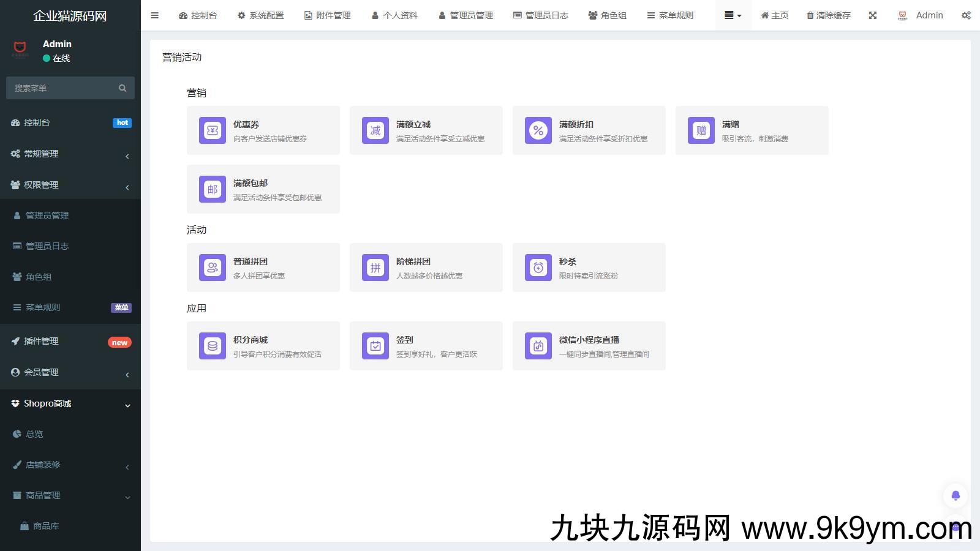Expand the 会员管理 sidebar menu
980x551 pixels.
[x=70, y=372]
